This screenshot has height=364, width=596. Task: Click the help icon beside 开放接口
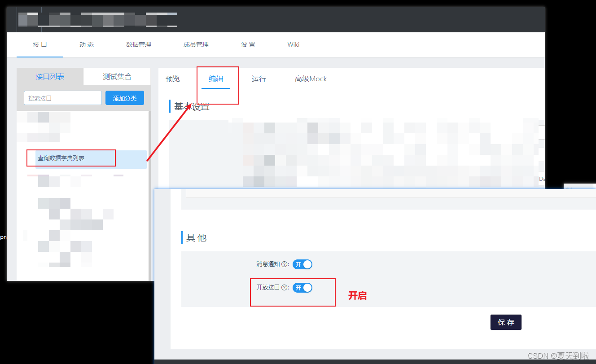point(284,288)
